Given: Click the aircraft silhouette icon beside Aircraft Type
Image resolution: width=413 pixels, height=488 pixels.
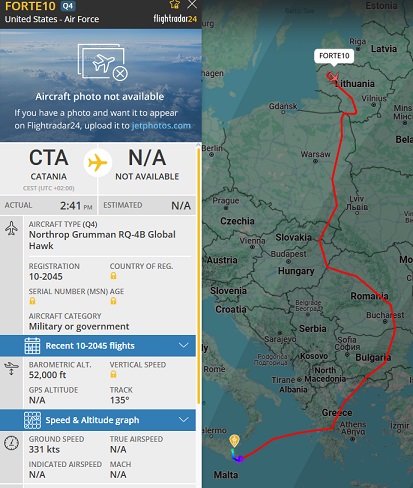Looking at the screenshot, I should pos(11,229).
